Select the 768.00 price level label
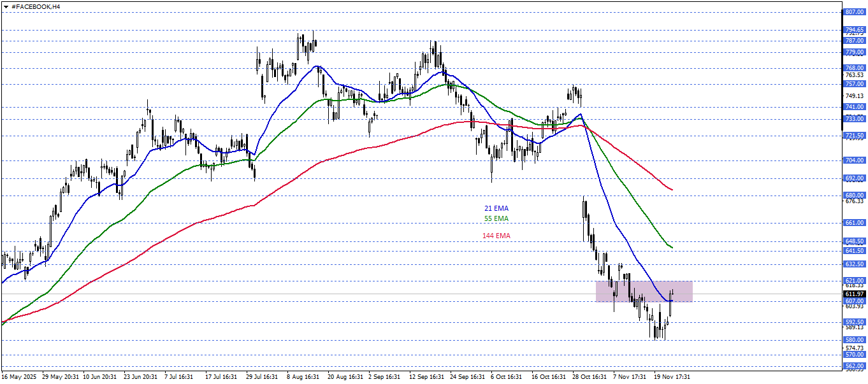The width and height of the screenshot is (868, 384). point(854,68)
